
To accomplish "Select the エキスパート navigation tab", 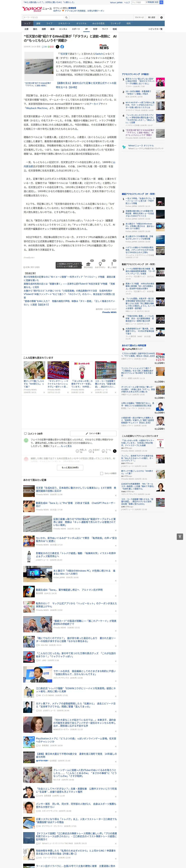I will (x=64, y=23).
